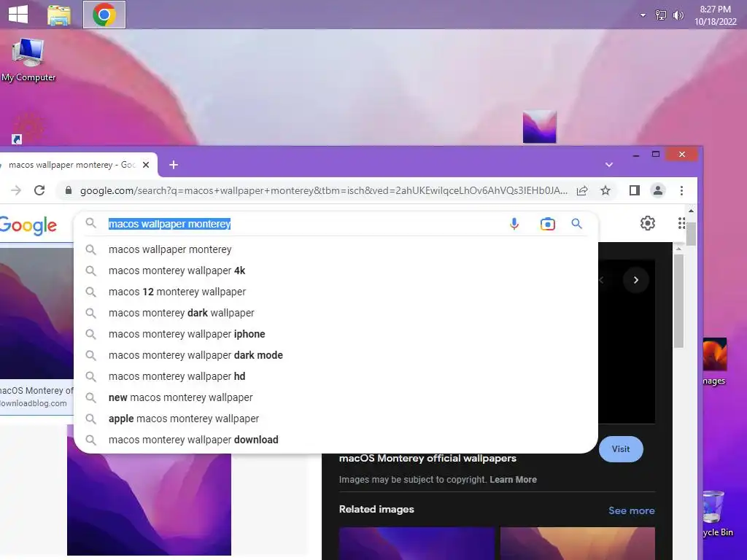Switch to macos wallpaper monterey tab
This screenshot has height=560, width=747.
71,165
